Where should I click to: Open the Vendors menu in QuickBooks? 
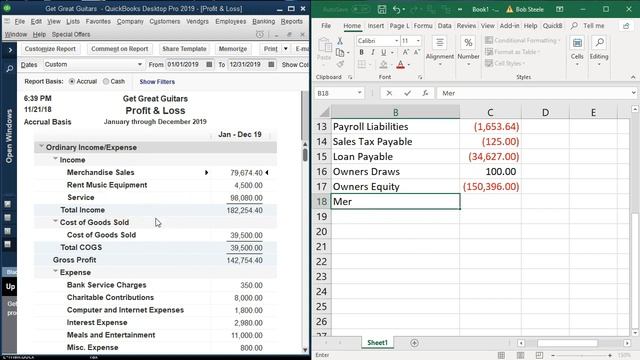pos(197,21)
